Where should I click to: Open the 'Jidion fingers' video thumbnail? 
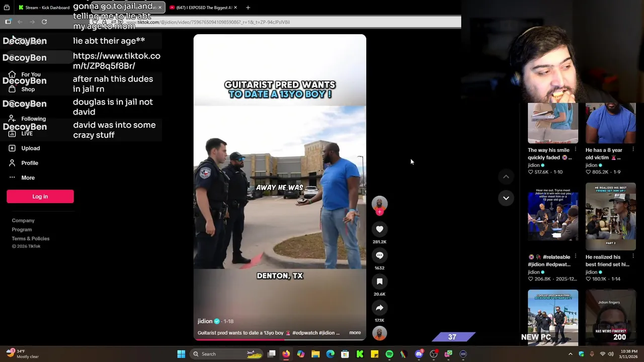click(x=610, y=318)
